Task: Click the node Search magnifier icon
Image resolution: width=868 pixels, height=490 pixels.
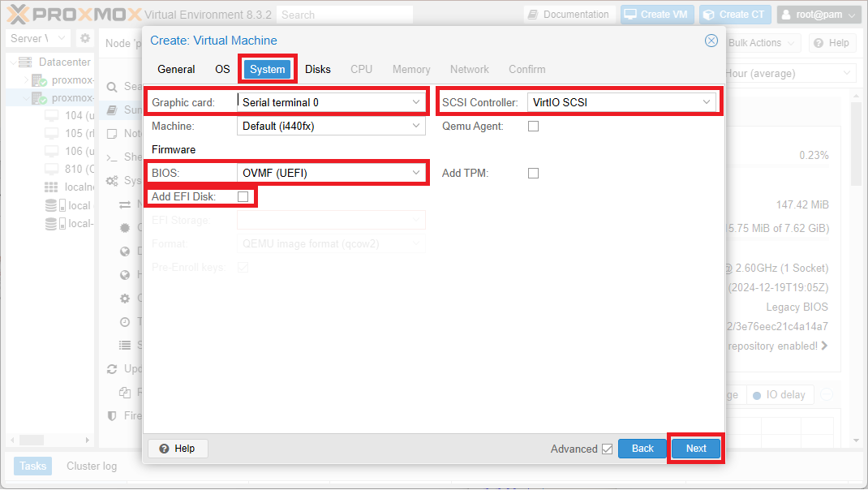Action: click(112, 86)
